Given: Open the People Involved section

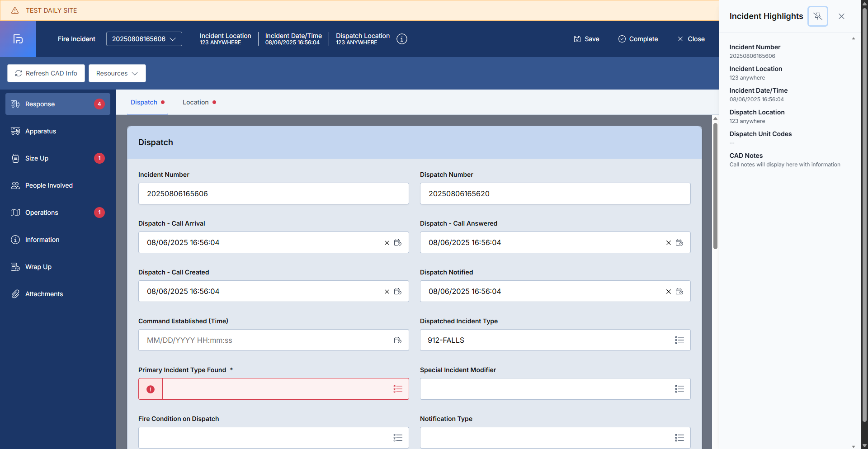Looking at the screenshot, I should [58, 185].
